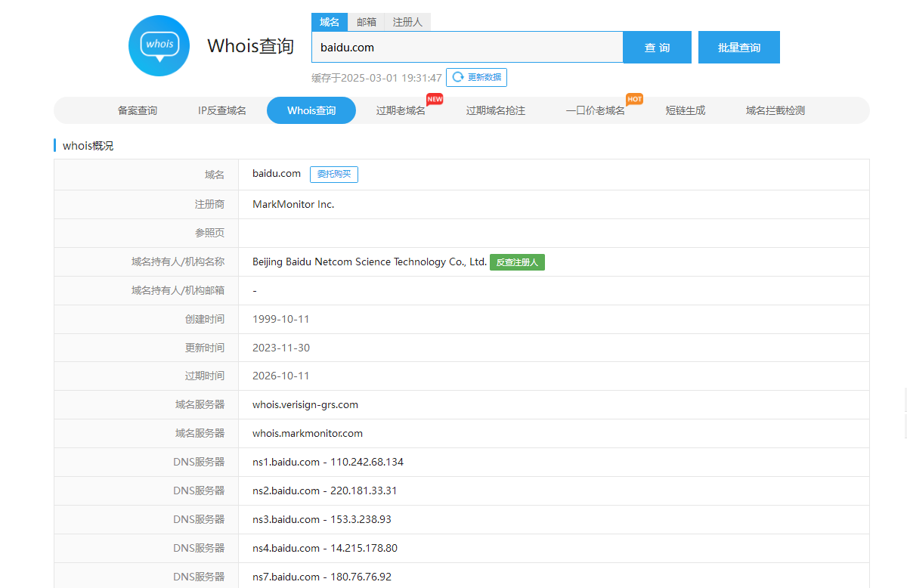Click the domain search input field
This screenshot has height=588, width=907.
pyautogui.click(x=467, y=47)
